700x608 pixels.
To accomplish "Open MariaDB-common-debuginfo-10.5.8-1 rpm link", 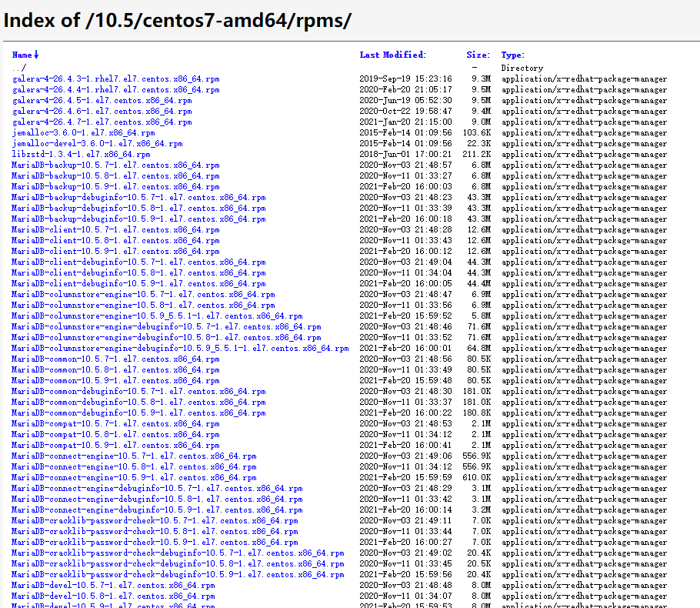I will (138, 402).
